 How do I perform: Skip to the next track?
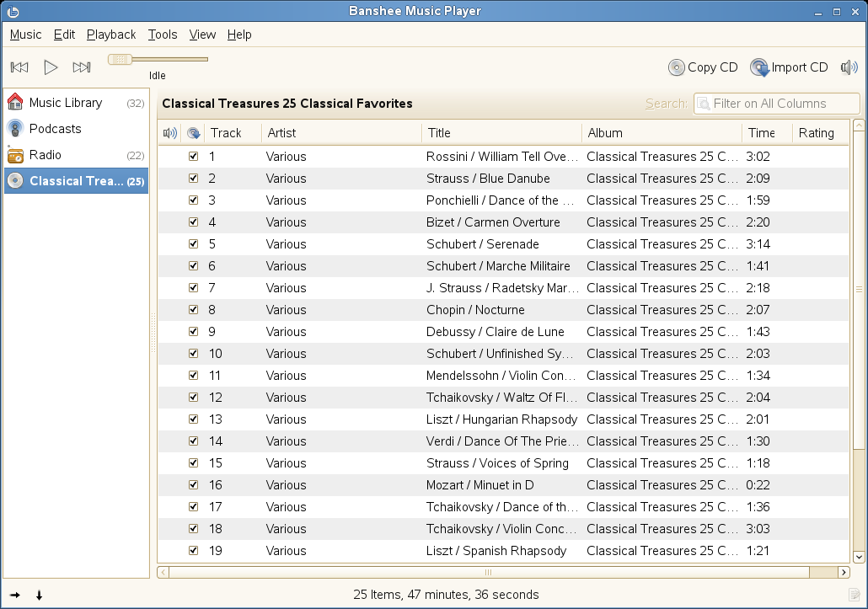point(82,67)
